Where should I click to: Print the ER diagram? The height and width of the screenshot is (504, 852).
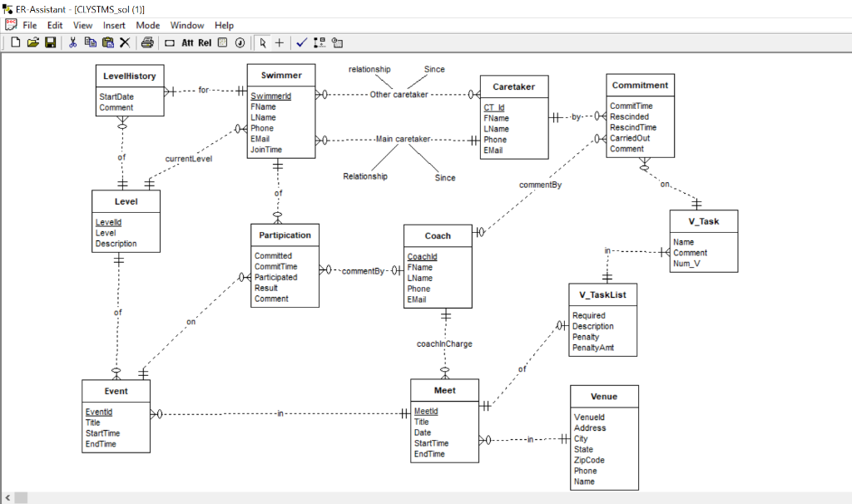click(147, 42)
